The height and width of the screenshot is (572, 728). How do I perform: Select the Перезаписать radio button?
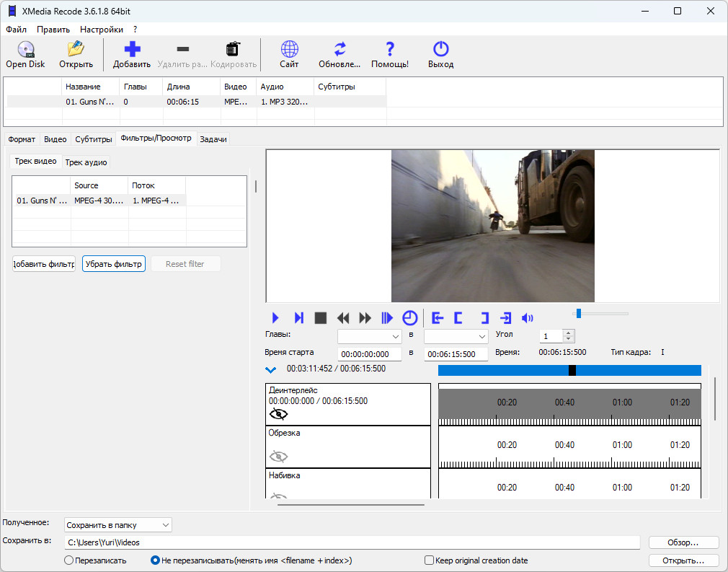pyautogui.click(x=69, y=560)
